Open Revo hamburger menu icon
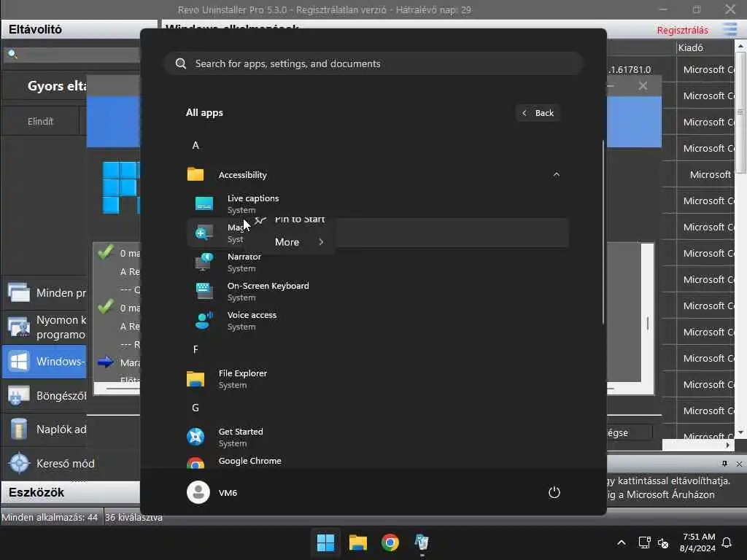 click(729, 29)
